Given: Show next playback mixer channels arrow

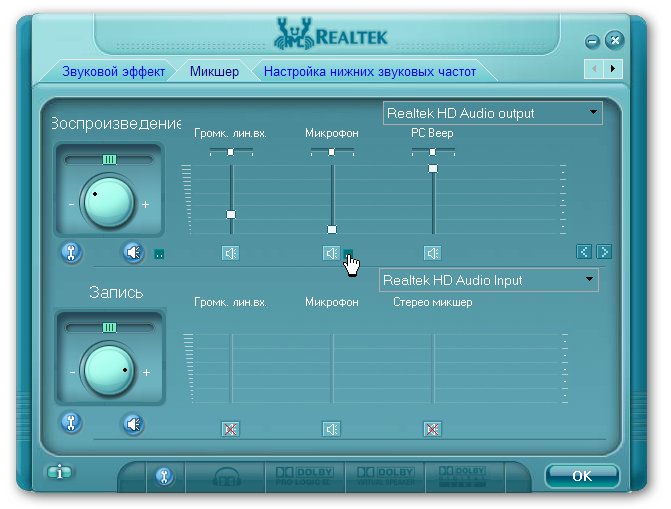Looking at the screenshot, I should pos(604,252).
